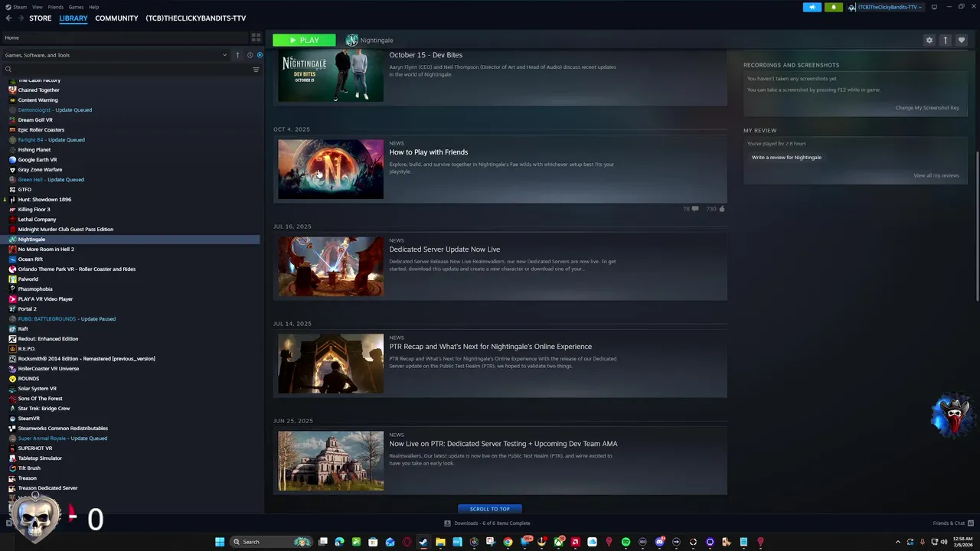Click the Nightingale icon next to Play button
Screen dimensions: 980x551
coord(351,40)
